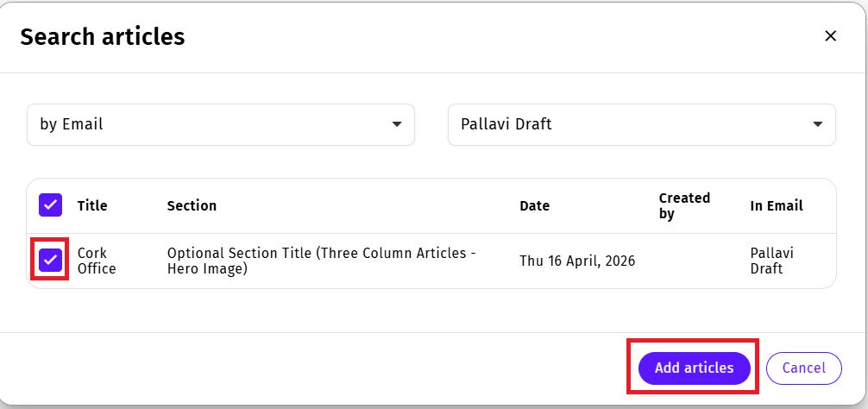Image resolution: width=868 pixels, height=409 pixels.
Task: Click 'Pallavi Draft' in the In Email column
Action: coord(771,261)
